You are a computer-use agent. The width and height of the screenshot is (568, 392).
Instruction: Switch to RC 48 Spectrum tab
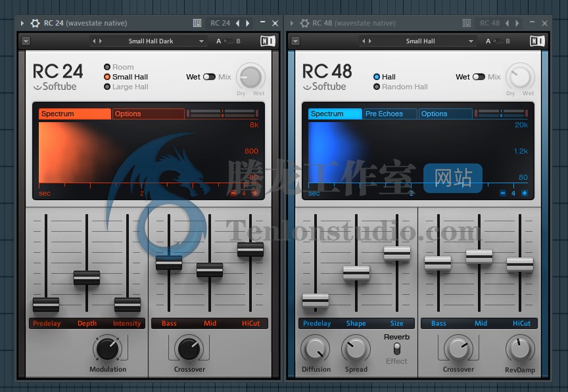point(335,114)
